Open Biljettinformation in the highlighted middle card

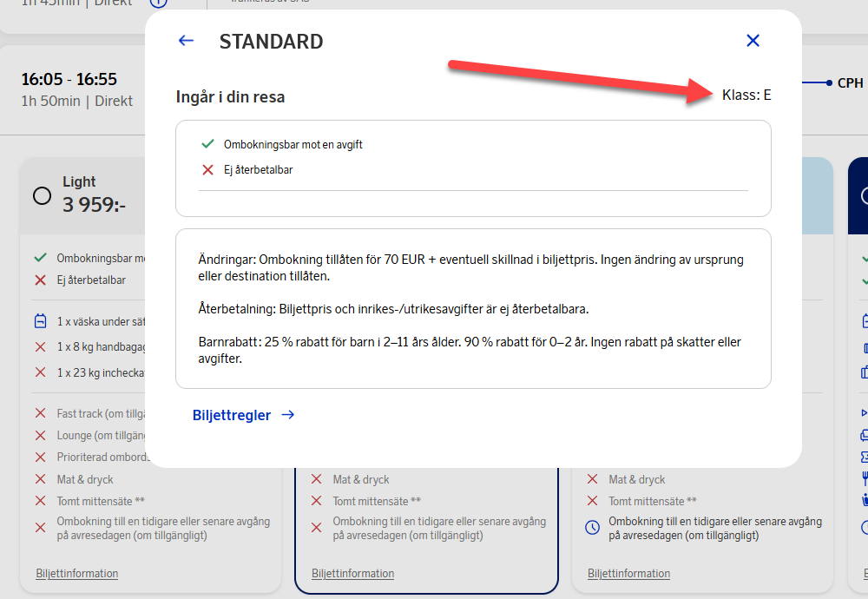(x=353, y=574)
